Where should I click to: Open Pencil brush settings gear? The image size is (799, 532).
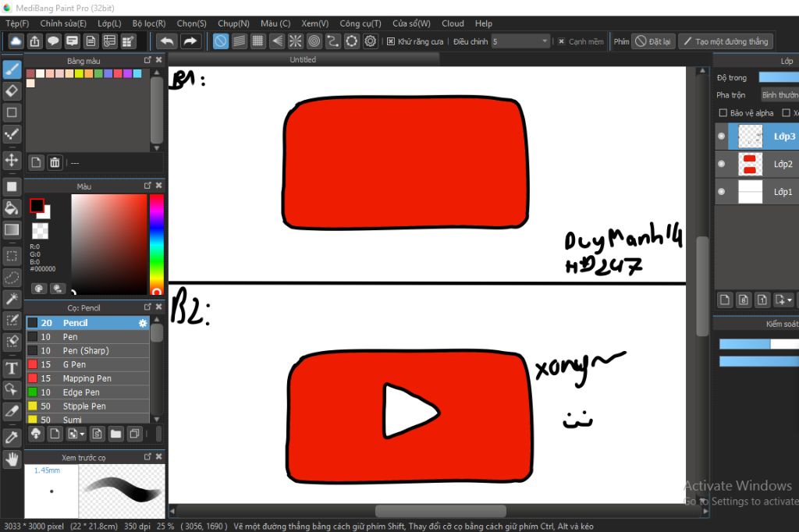[x=143, y=323]
